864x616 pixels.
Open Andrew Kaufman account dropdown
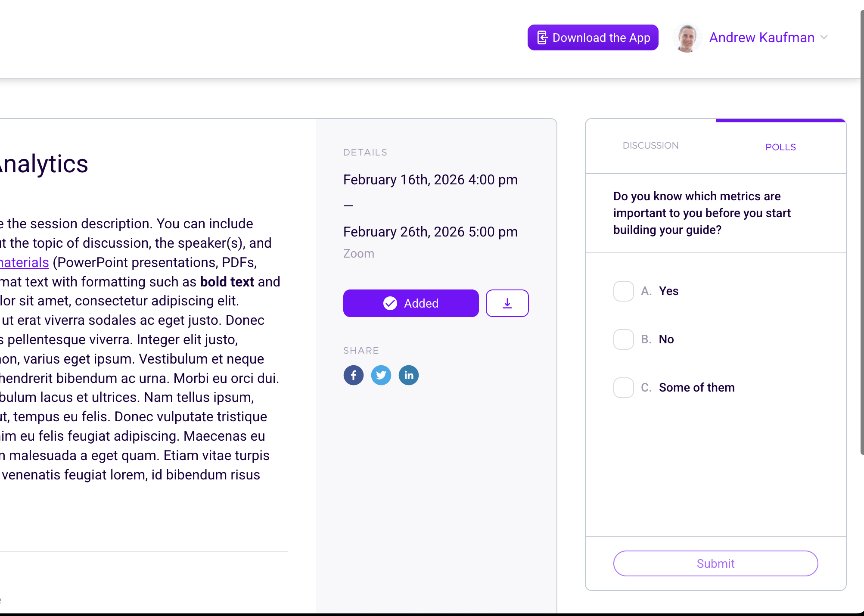click(761, 37)
